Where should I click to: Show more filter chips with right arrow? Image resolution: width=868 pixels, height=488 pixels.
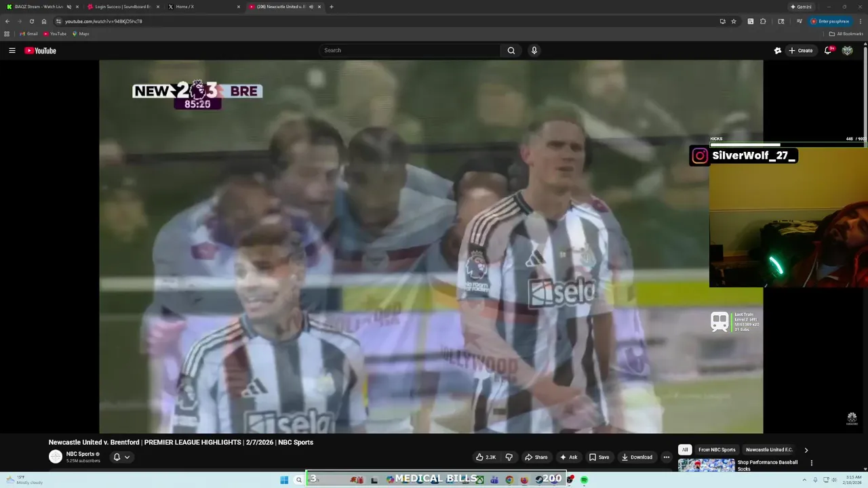click(806, 450)
